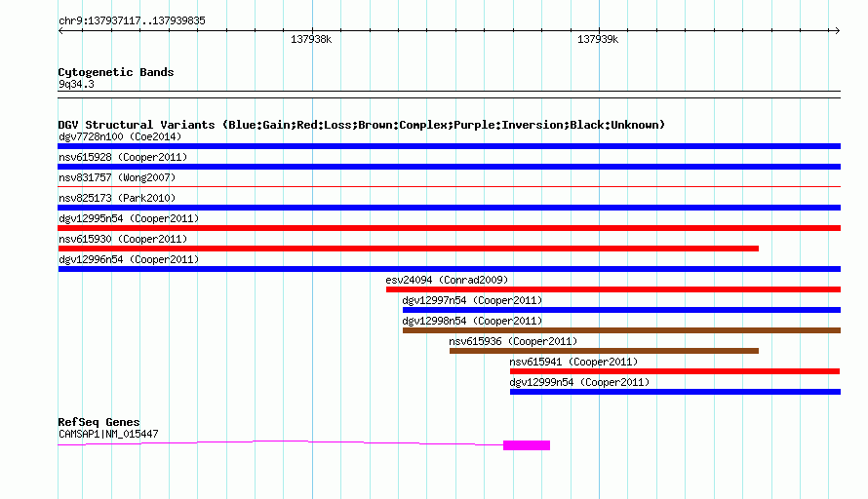Screen dimensions: 868x499
Task: Click the 137939k ruler label
Action: pos(598,39)
